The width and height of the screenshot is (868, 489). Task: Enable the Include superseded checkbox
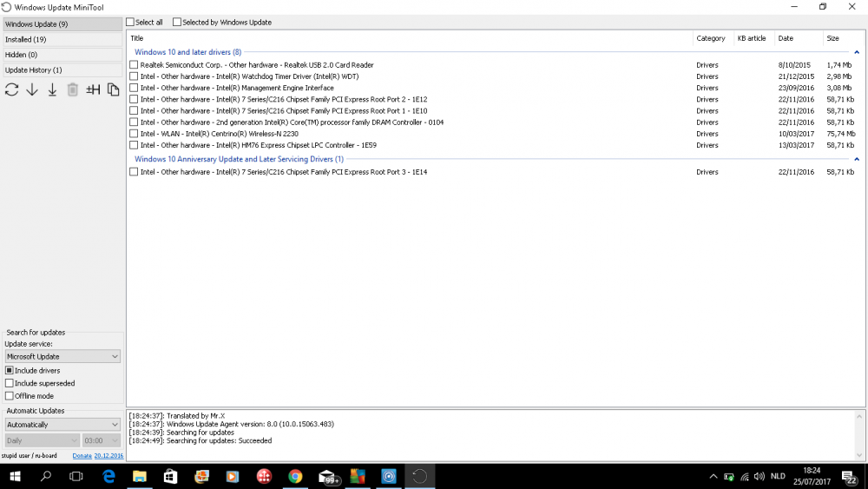tap(10, 383)
